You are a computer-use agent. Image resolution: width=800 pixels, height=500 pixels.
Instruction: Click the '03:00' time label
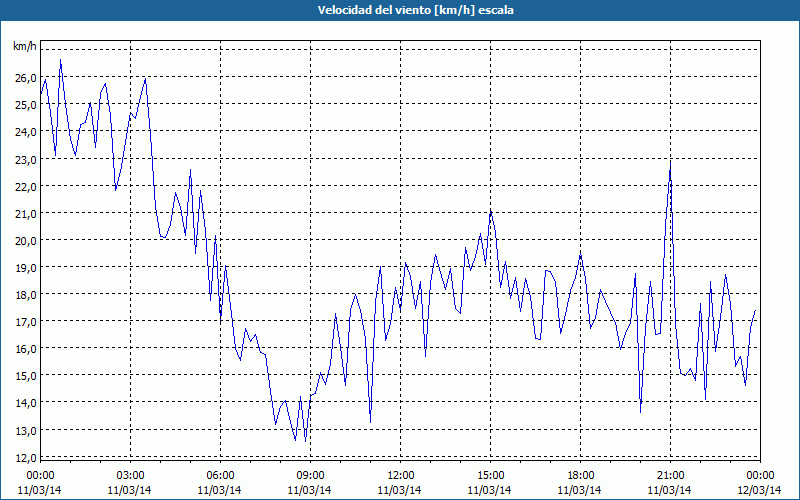point(130,476)
